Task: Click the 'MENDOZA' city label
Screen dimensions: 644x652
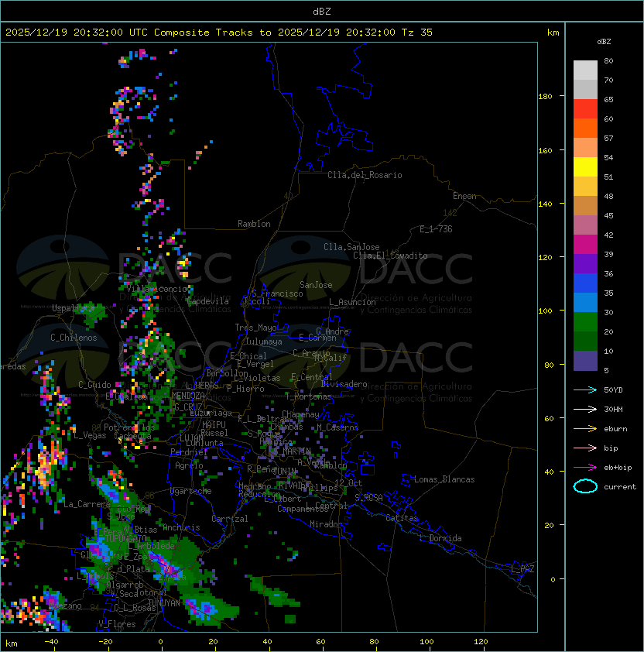Action: (188, 395)
